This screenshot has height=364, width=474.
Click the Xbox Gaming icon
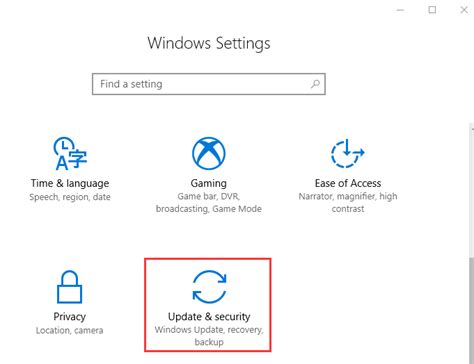click(209, 153)
